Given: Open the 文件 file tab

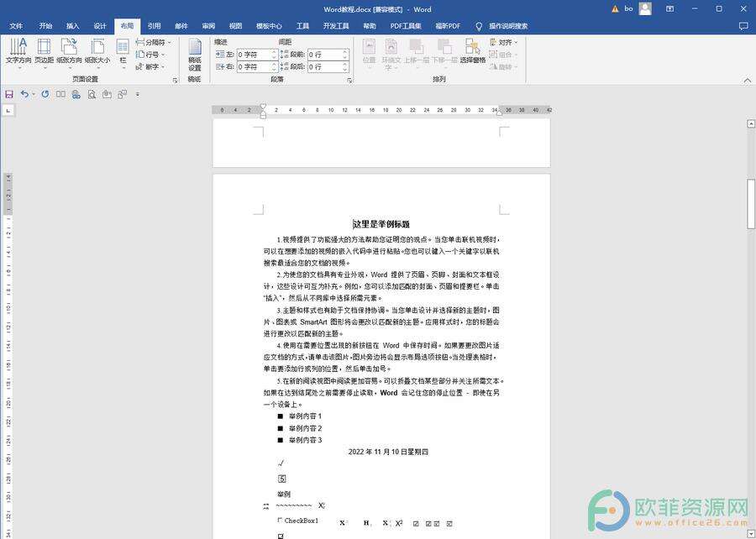Looking at the screenshot, I should pos(16,26).
